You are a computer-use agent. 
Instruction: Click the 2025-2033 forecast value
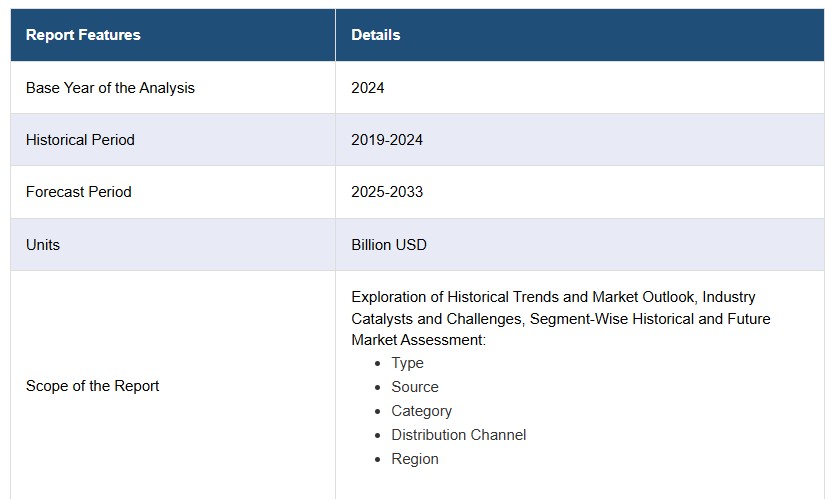coord(386,192)
